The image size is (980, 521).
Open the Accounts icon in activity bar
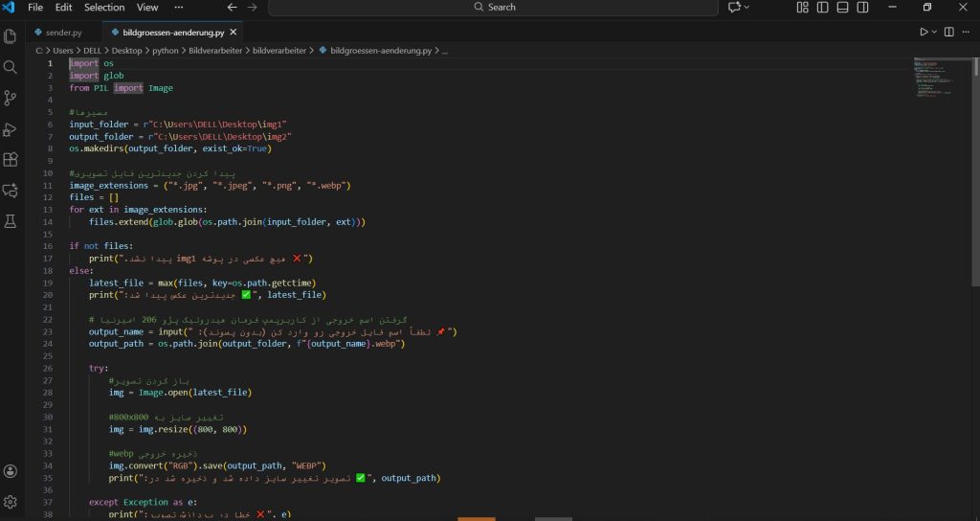click(x=11, y=471)
